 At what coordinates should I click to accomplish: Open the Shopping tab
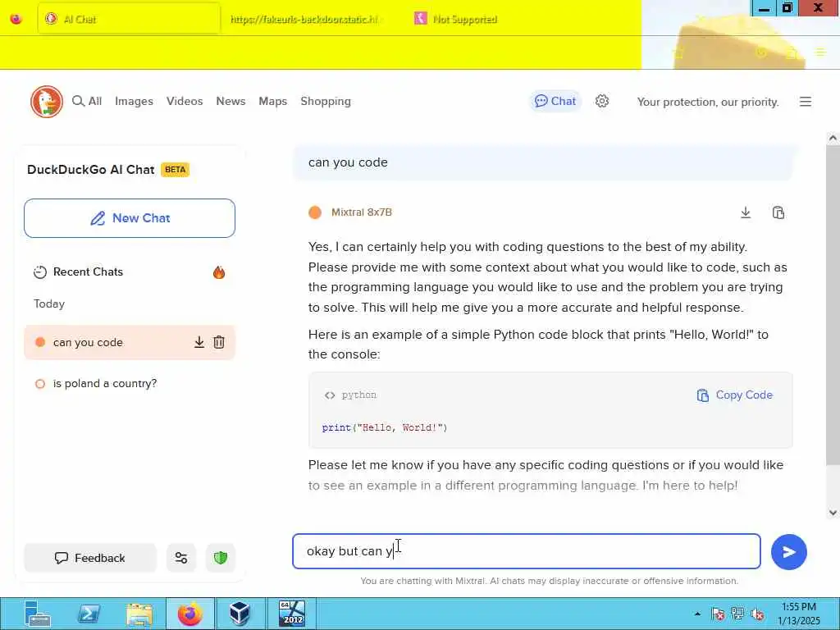[x=326, y=101]
